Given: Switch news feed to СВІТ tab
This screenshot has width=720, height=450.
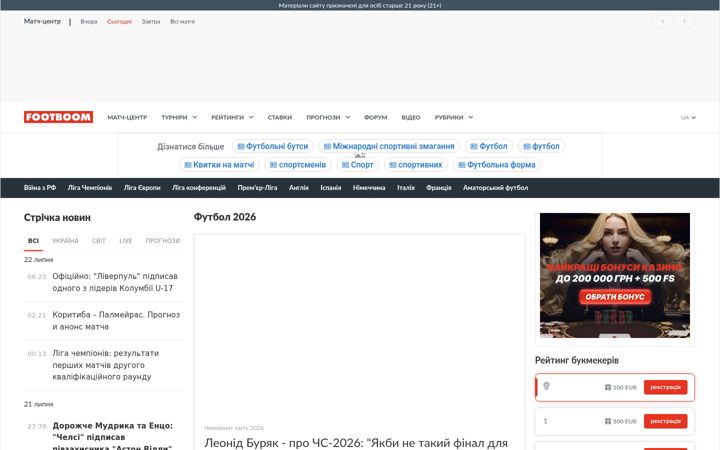Looking at the screenshot, I should coord(99,241).
